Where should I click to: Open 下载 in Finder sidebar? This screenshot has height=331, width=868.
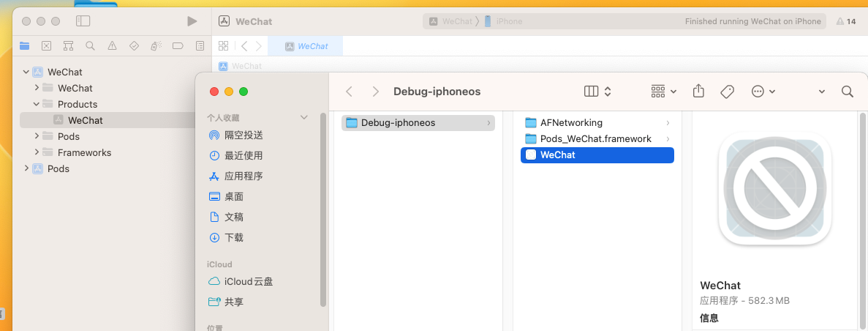click(x=227, y=238)
